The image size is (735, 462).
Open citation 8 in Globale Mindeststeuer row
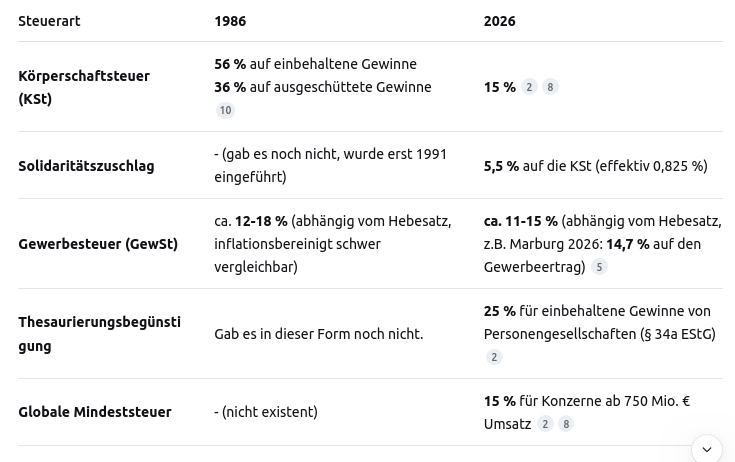[x=566, y=424]
